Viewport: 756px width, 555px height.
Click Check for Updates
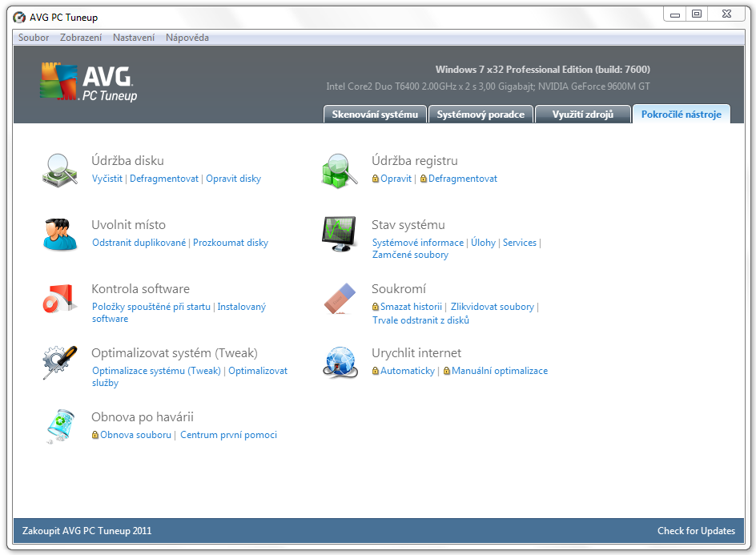click(x=696, y=531)
